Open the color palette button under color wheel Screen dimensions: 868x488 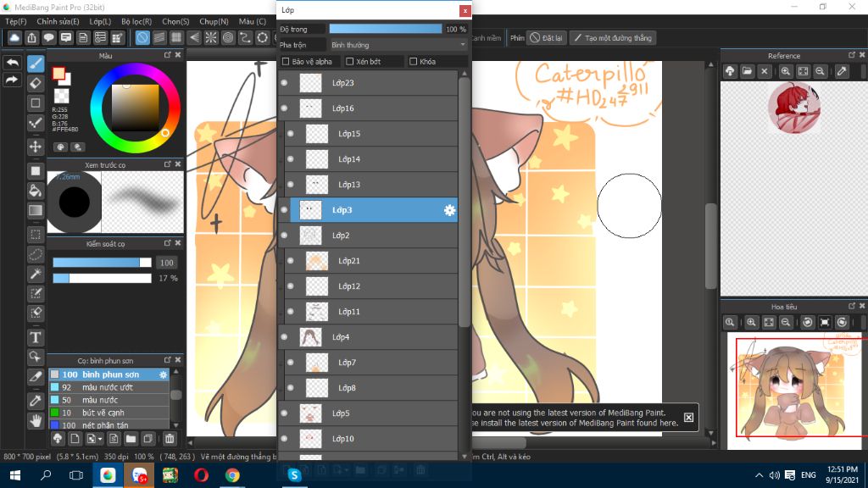coord(60,147)
